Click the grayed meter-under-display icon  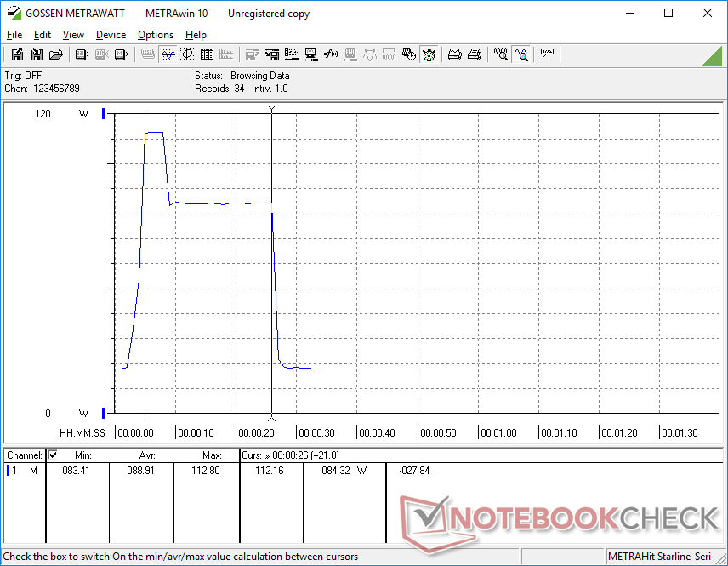point(350,54)
